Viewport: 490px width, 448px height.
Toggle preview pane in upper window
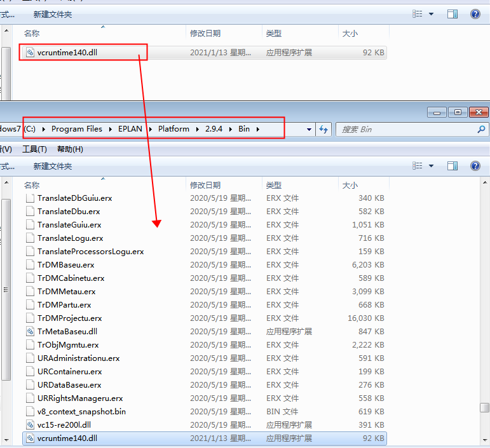452,14
